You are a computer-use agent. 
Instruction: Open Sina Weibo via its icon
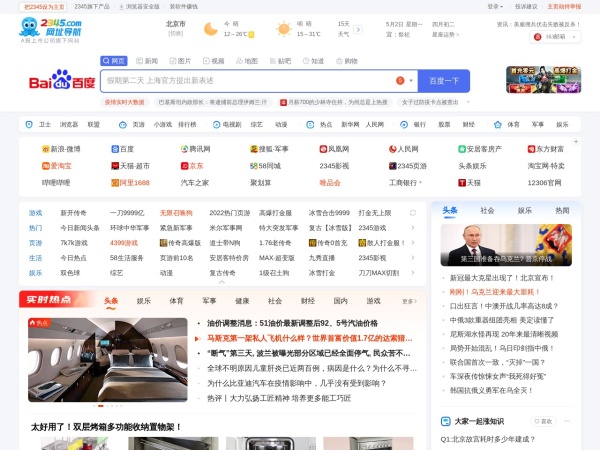(x=46, y=148)
